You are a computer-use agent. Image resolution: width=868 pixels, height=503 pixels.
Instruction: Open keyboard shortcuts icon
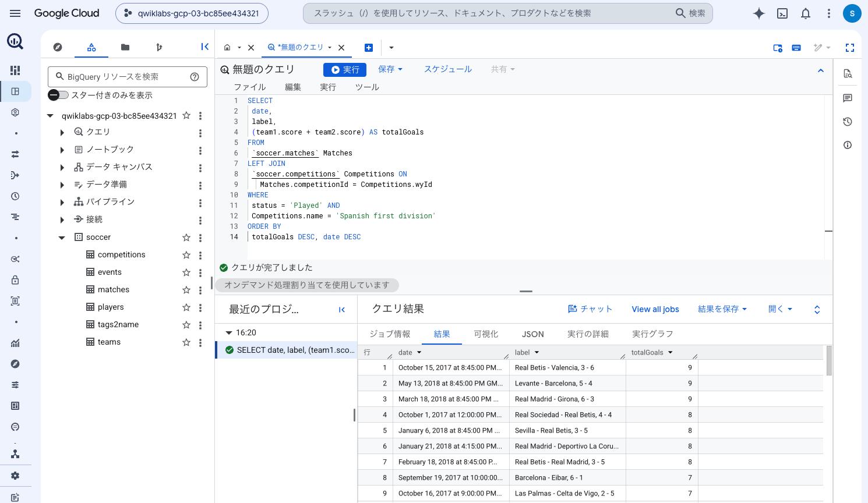click(x=796, y=48)
